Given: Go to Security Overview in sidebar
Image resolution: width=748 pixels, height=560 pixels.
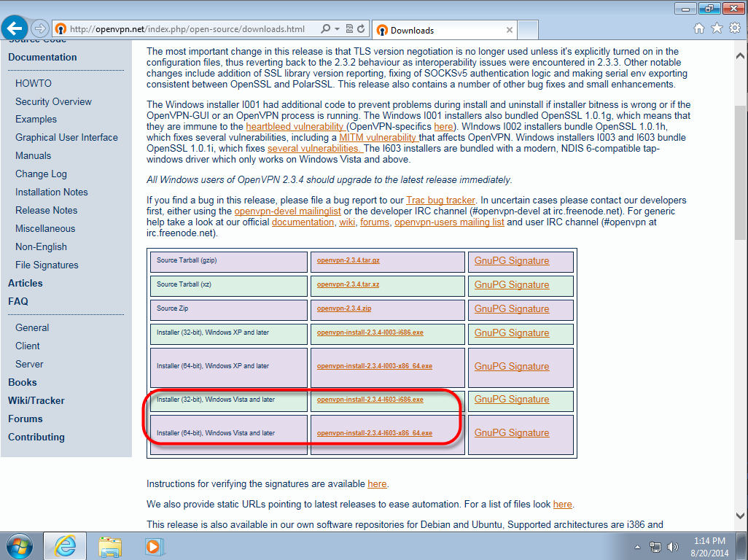Looking at the screenshot, I should (x=53, y=101).
